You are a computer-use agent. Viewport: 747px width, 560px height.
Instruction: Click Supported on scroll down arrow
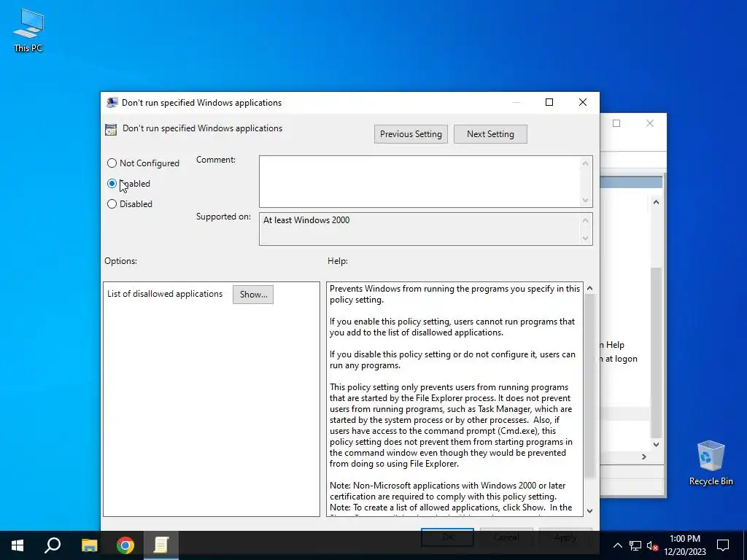coord(586,238)
